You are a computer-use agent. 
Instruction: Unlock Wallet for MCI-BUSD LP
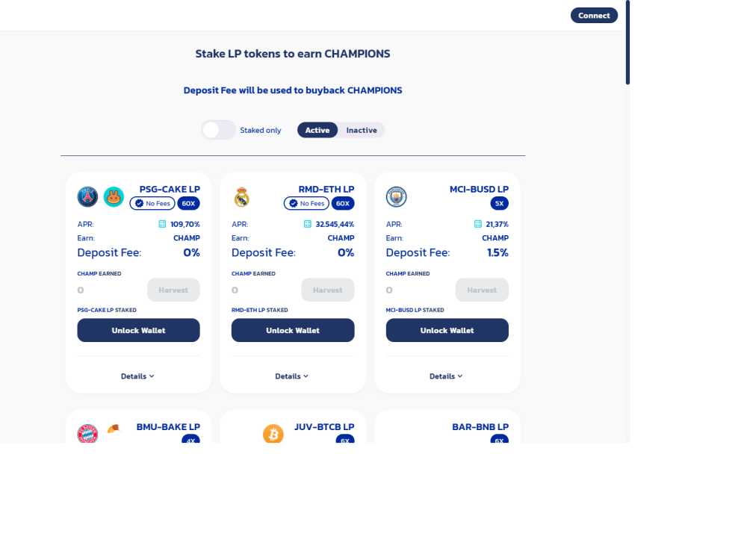tap(447, 330)
